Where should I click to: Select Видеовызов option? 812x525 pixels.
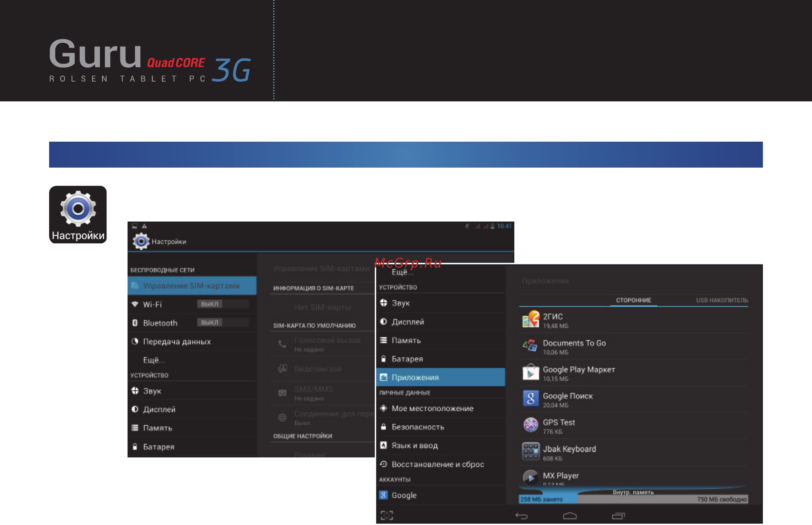[323, 369]
